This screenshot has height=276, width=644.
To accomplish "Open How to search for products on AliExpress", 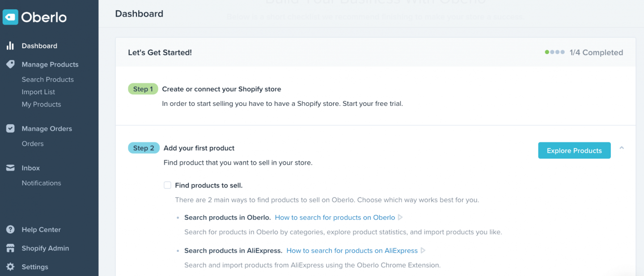I will (352, 251).
